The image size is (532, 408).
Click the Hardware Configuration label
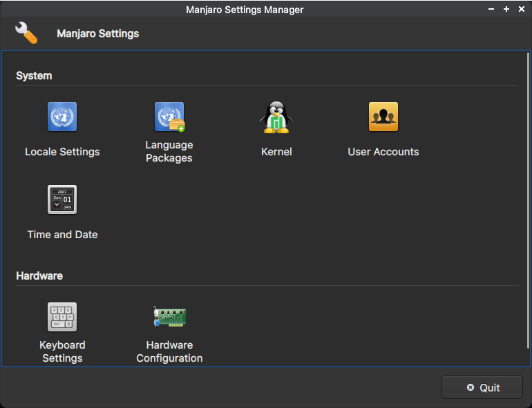pyautogui.click(x=169, y=351)
